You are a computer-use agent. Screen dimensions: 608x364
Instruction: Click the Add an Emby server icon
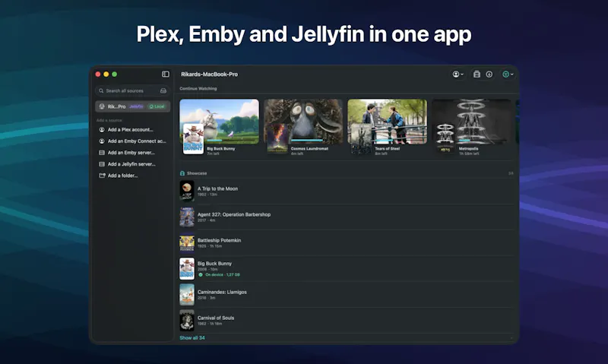click(102, 153)
